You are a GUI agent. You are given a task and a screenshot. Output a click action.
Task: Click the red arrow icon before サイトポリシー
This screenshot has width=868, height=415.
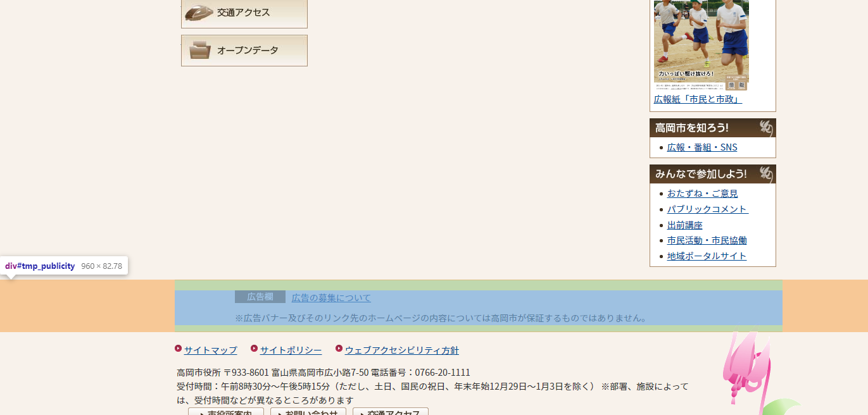(x=253, y=349)
